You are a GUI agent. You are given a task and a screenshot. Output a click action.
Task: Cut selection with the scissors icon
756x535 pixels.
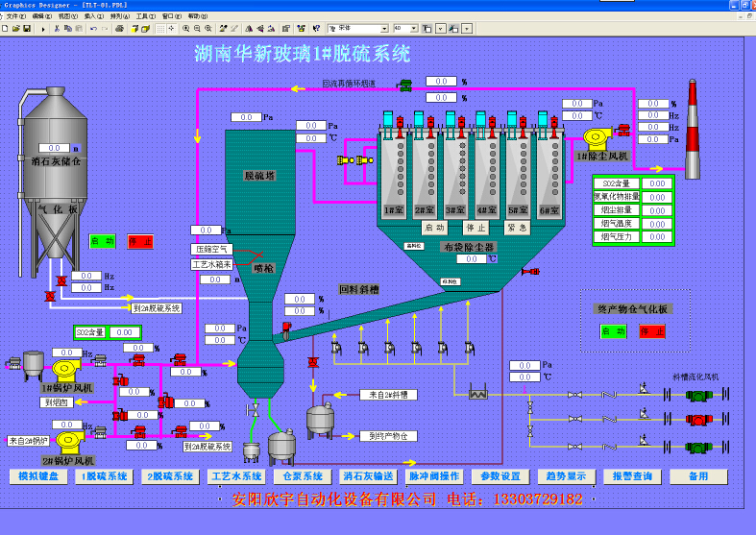pos(57,29)
